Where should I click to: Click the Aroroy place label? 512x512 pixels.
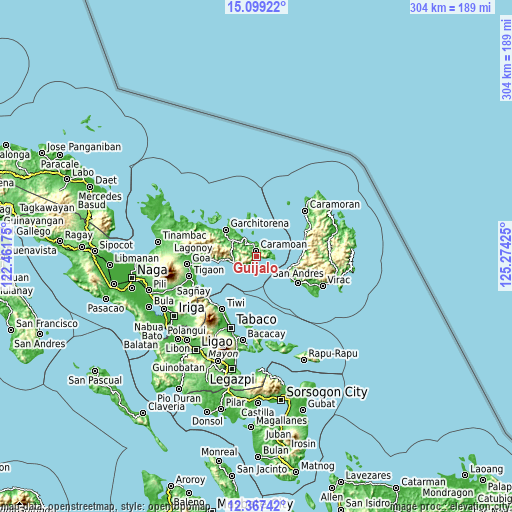pos(190,480)
